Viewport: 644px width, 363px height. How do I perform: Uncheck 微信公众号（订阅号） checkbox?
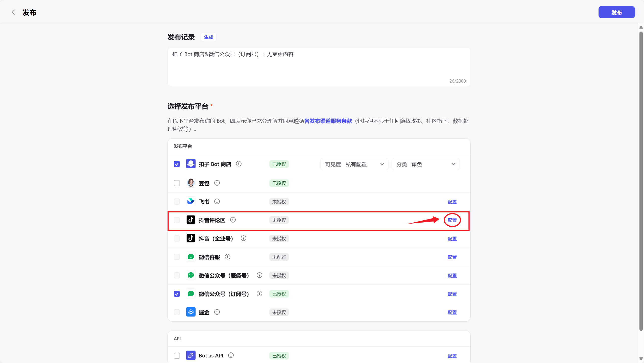coord(177,294)
